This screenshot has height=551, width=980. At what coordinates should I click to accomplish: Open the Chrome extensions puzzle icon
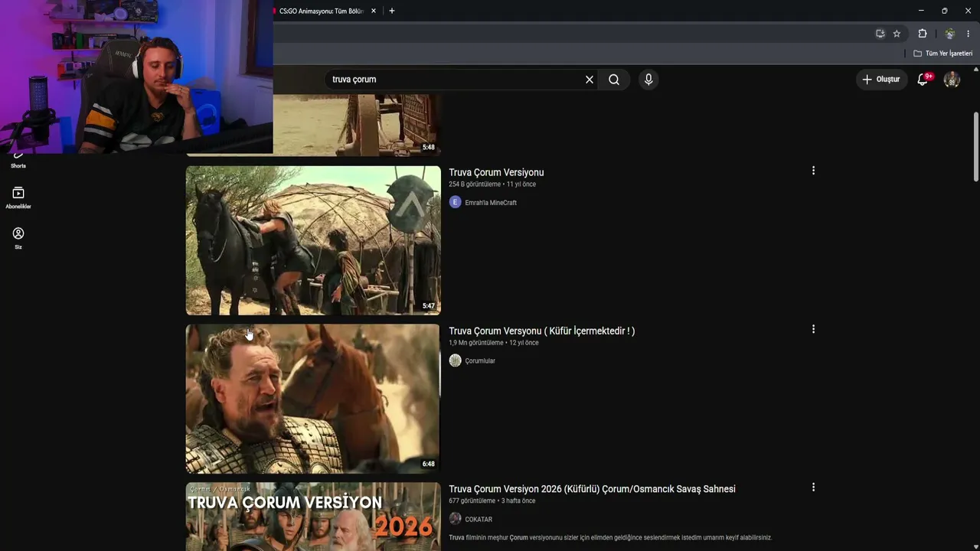(923, 34)
